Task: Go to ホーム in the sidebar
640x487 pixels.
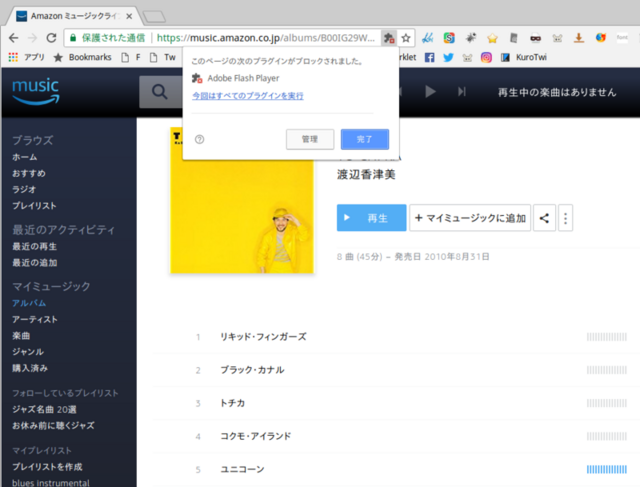Action: [24, 157]
